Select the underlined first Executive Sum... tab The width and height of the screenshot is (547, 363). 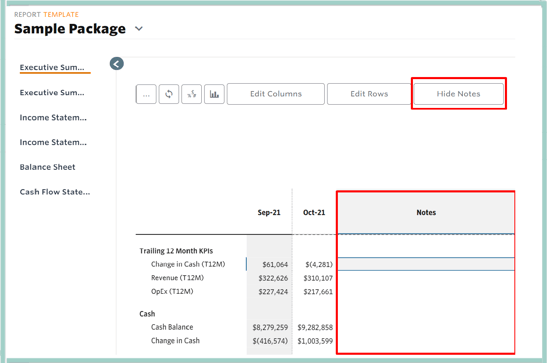52,67
